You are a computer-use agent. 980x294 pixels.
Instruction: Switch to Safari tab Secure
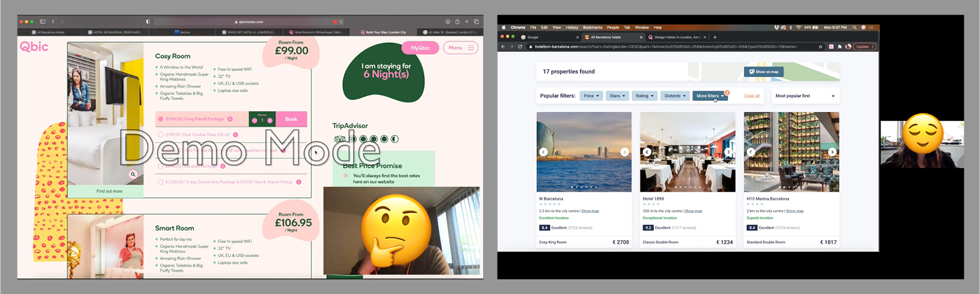(x=182, y=31)
